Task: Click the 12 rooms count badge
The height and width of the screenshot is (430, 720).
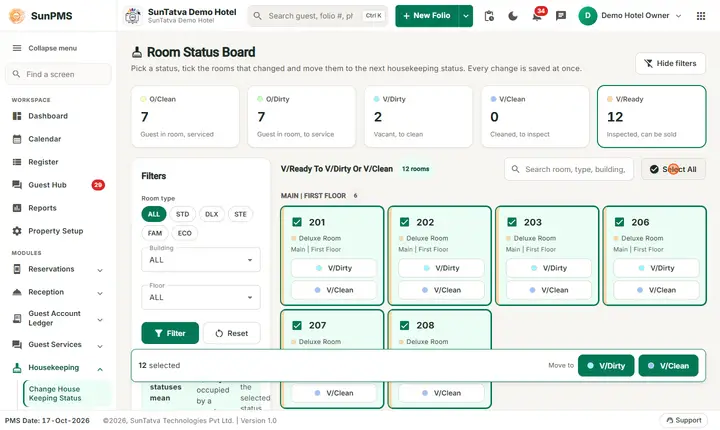Action: click(416, 169)
